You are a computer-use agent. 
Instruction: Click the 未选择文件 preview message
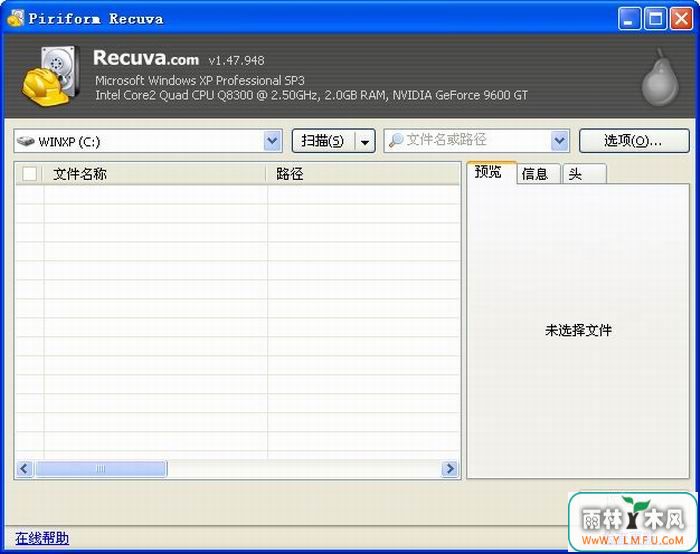578,330
